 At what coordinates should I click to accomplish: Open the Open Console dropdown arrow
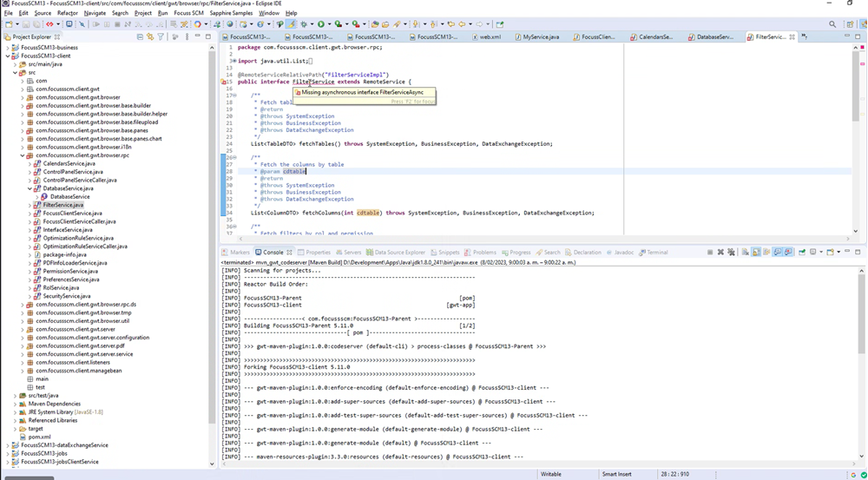(x=838, y=252)
